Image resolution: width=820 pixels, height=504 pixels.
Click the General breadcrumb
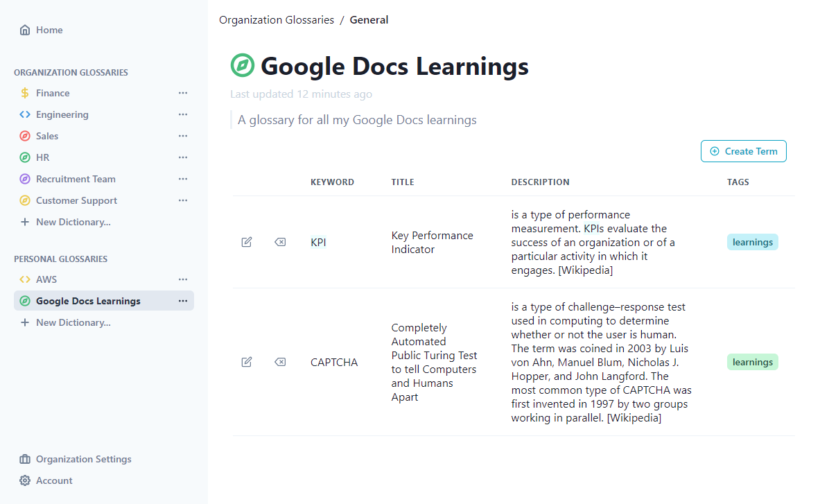[x=369, y=20]
